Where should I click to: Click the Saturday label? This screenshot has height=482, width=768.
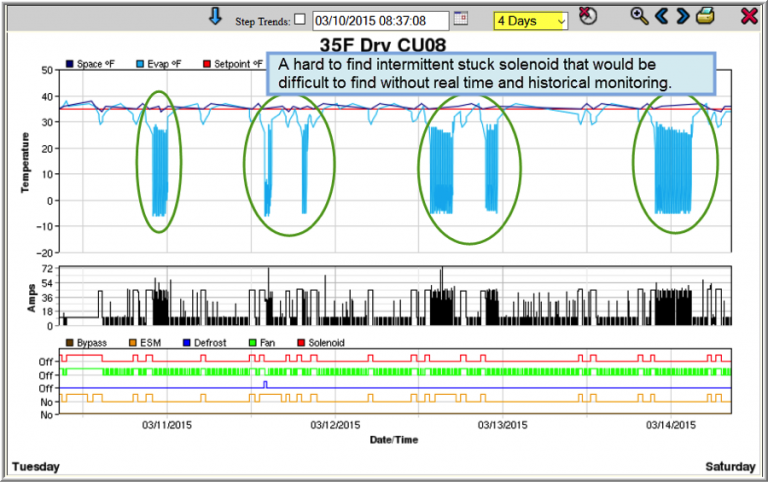coord(730,467)
